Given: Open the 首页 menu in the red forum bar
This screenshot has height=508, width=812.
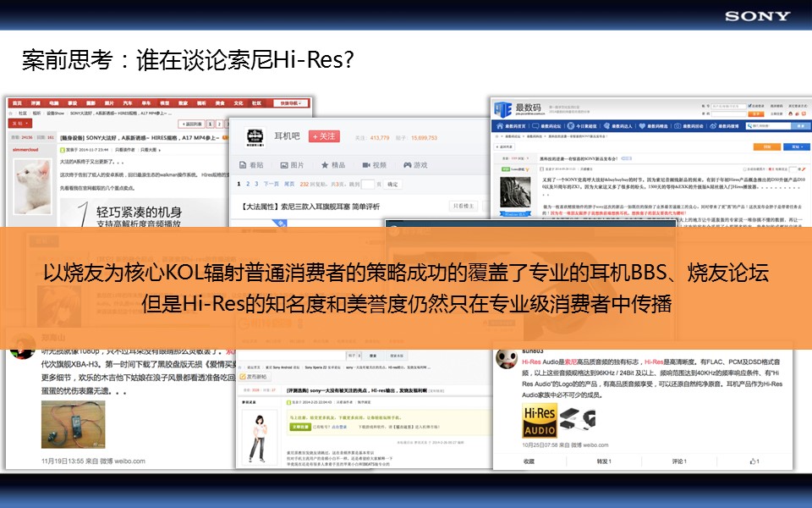Looking at the screenshot, I should pos(17,103).
